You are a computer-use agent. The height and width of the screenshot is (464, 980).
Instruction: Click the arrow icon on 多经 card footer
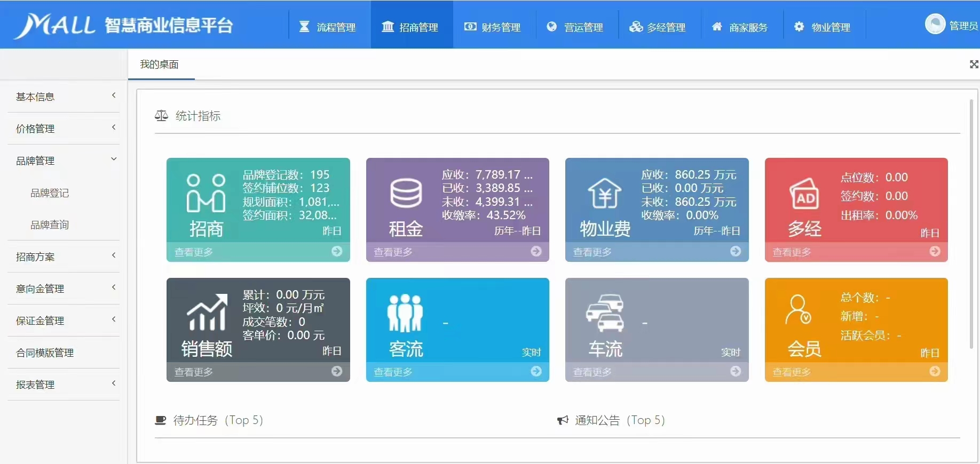(x=935, y=251)
